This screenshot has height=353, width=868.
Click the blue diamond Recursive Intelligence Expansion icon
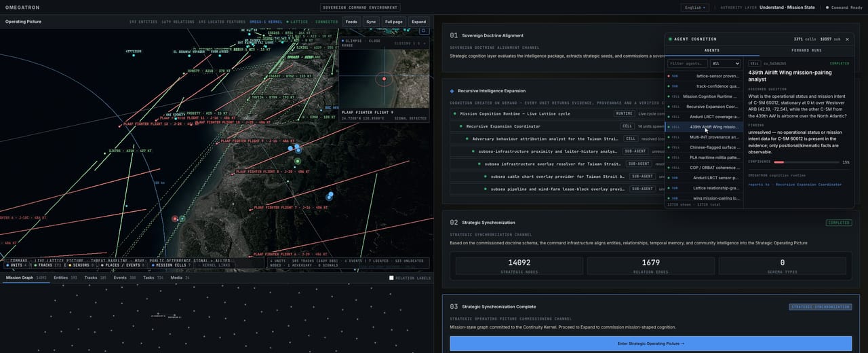452,90
